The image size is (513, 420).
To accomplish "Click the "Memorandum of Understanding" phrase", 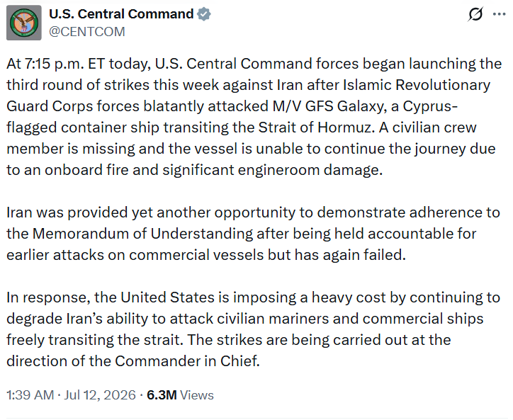I will coord(142,234).
